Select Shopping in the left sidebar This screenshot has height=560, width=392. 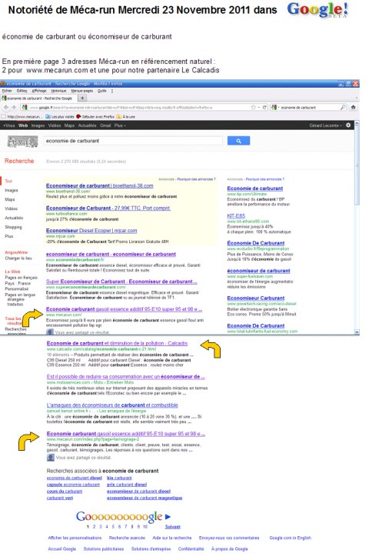tap(13, 227)
